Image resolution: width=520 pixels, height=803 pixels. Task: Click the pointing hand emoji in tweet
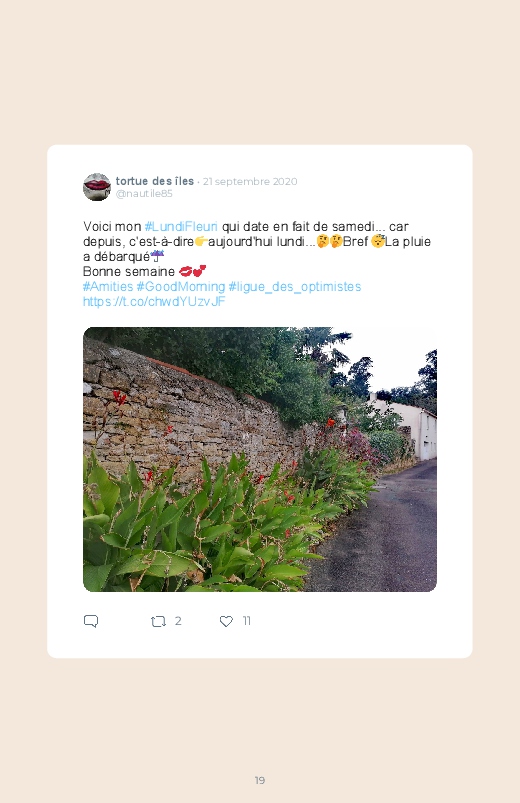[201, 241]
